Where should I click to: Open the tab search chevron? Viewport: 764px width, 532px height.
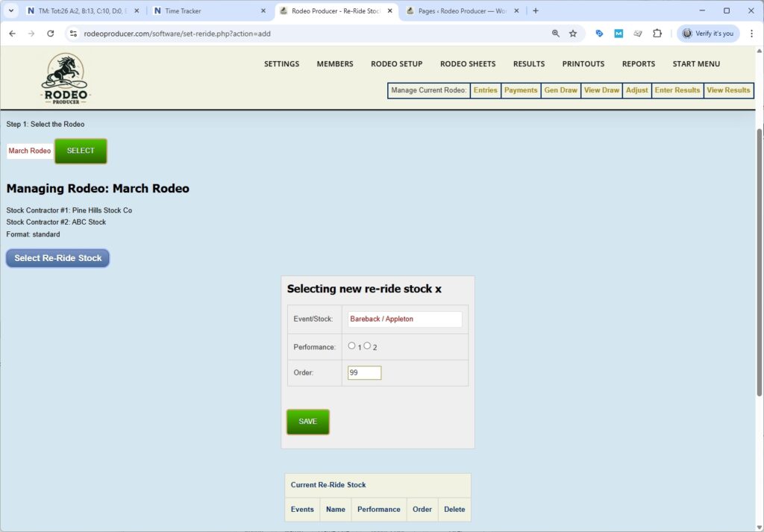pos(12,11)
